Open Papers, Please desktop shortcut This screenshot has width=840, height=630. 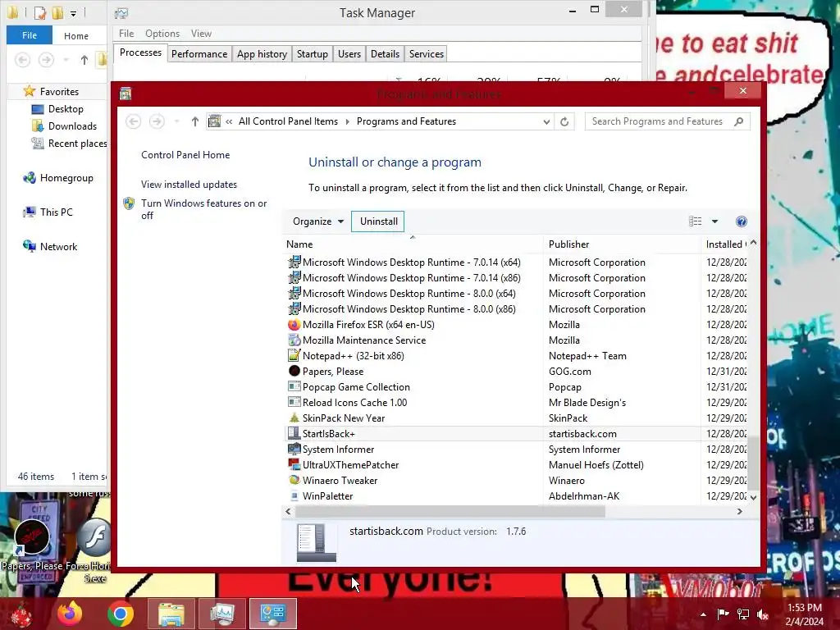coord(32,544)
